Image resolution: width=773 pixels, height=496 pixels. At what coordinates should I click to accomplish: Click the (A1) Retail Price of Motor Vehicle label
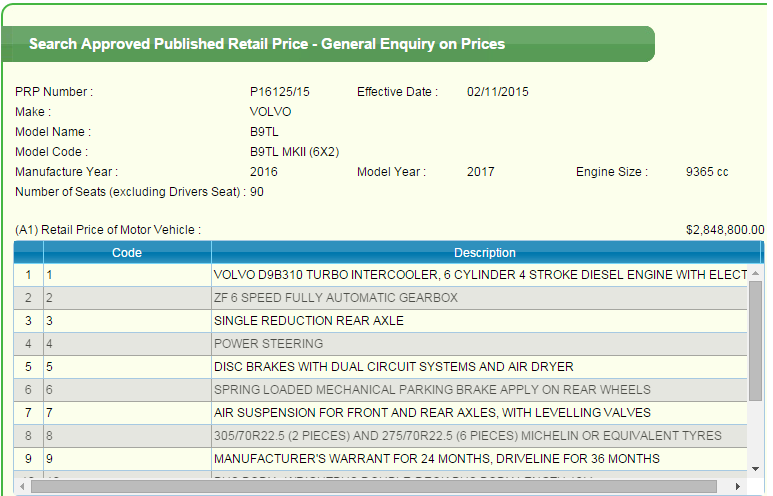pos(108,230)
